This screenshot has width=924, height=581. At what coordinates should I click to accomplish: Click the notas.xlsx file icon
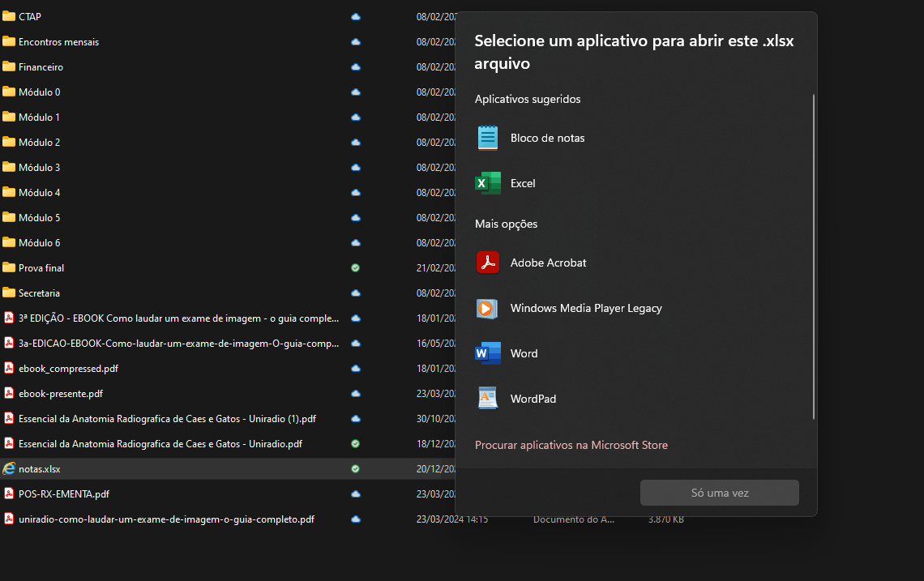pyautogui.click(x=9, y=469)
